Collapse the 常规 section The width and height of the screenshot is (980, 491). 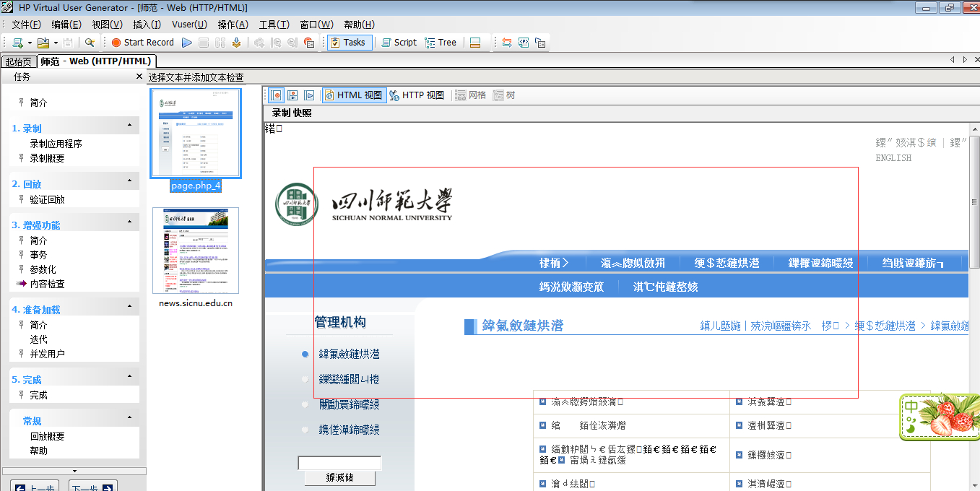tap(129, 418)
